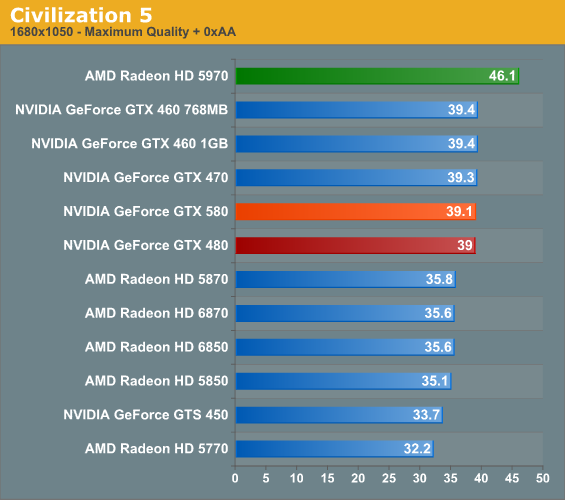Click the orange GTX 580 bar
This screenshot has height=500, width=565.
point(356,211)
